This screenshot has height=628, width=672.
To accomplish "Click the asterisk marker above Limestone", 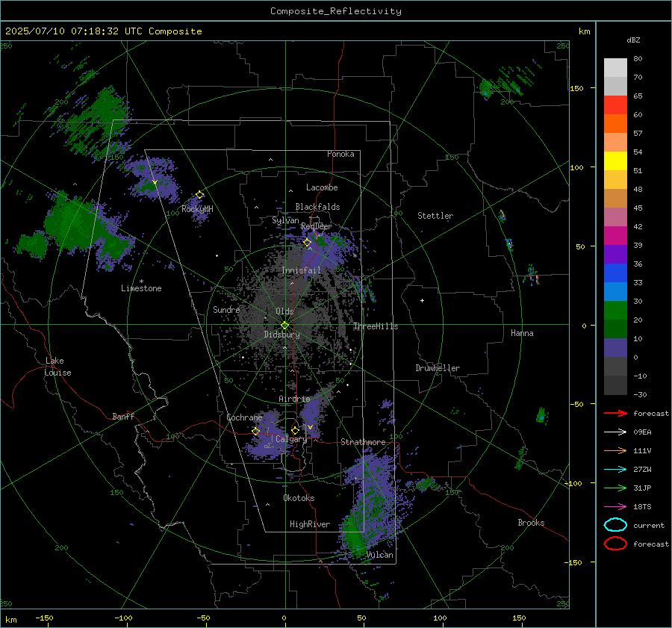I will pos(141,282).
